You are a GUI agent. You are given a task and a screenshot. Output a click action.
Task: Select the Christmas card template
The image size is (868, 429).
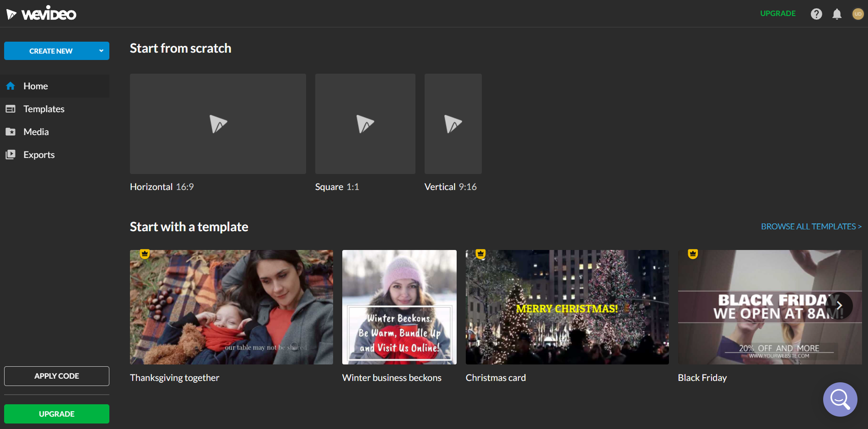click(x=567, y=307)
